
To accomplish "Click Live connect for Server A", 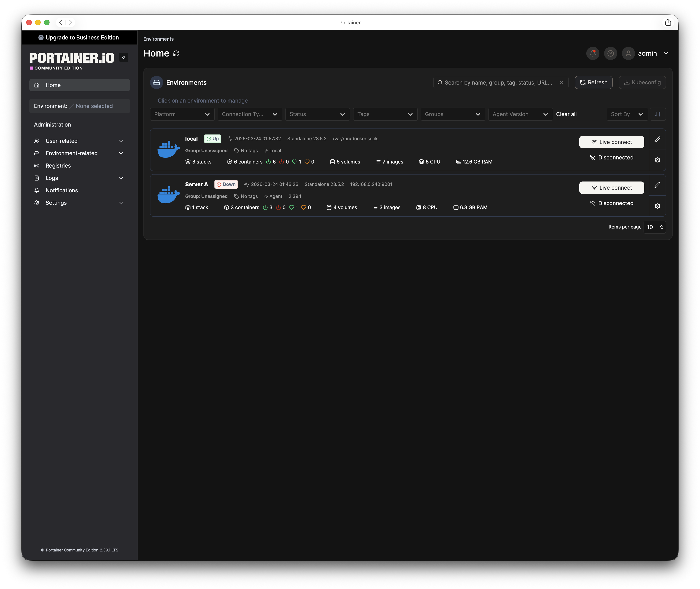I will point(611,188).
